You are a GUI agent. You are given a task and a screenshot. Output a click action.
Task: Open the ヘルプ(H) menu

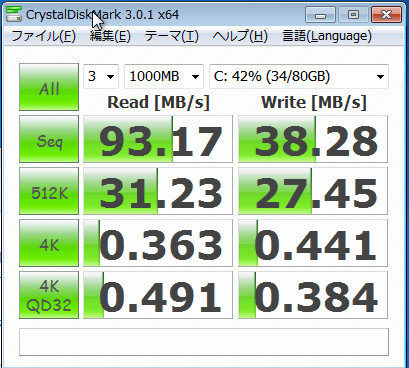click(x=240, y=36)
